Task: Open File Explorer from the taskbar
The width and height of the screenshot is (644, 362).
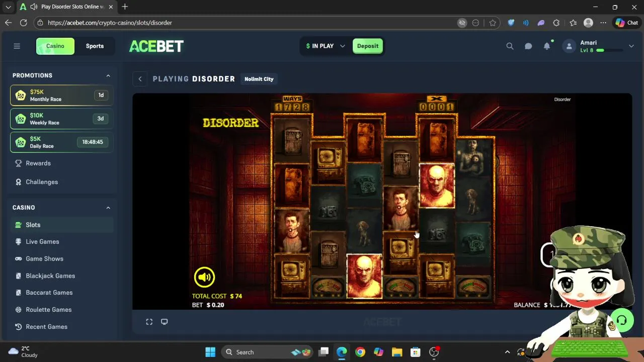Action: [397, 352]
